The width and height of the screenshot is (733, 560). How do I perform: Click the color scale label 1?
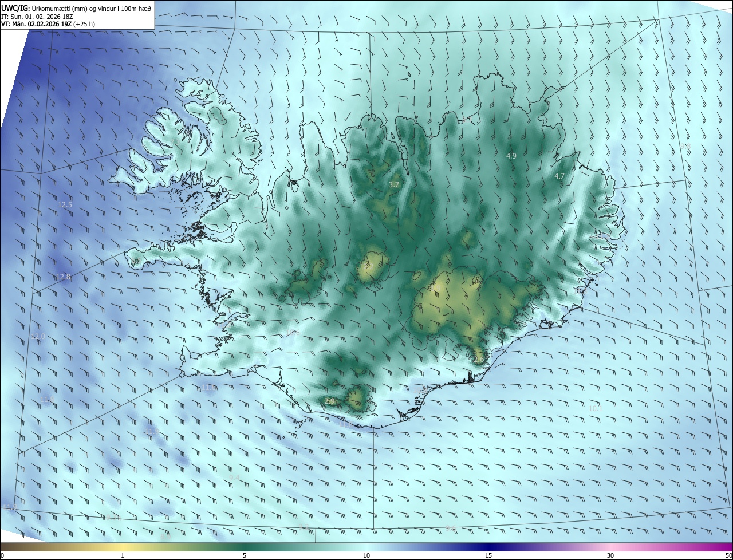pos(123,555)
